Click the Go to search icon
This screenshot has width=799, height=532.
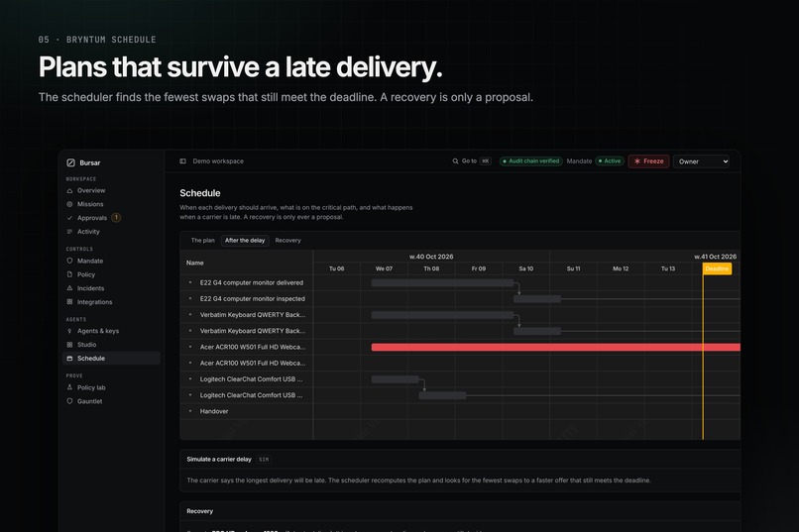pyautogui.click(x=456, y=161)
